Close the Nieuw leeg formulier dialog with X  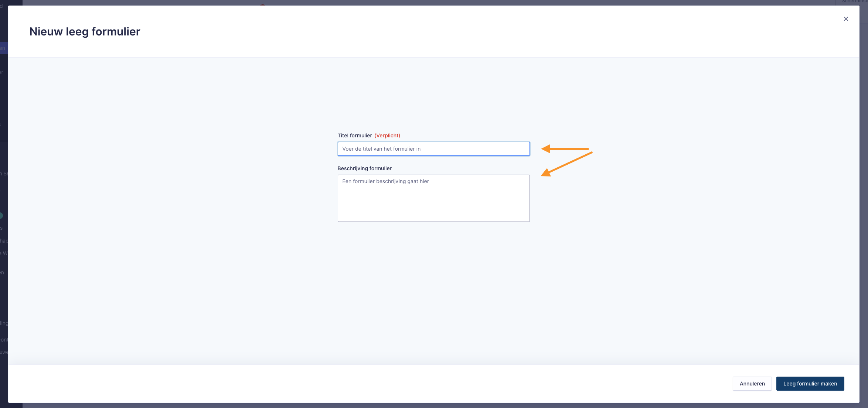[x=845, y=19]
